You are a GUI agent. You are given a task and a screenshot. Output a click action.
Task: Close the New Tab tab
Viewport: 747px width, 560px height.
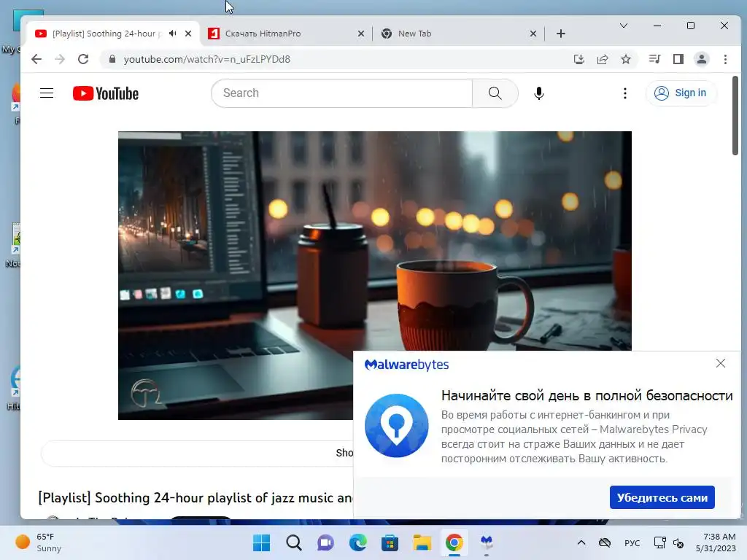[x=533, y=34]
